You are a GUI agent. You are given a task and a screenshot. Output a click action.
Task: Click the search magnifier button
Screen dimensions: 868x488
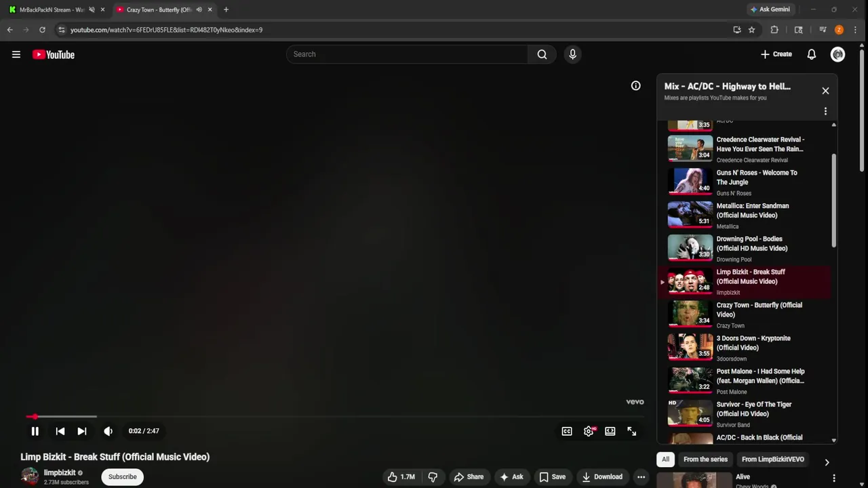coord(542,54)
